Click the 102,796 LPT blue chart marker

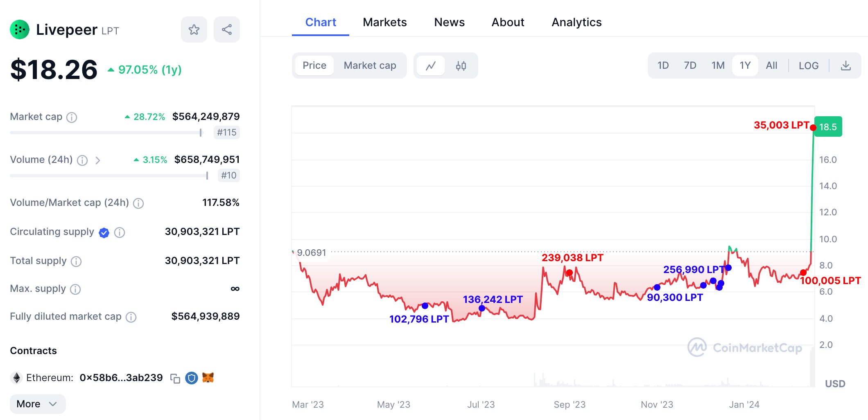click(x=425, y=306)
